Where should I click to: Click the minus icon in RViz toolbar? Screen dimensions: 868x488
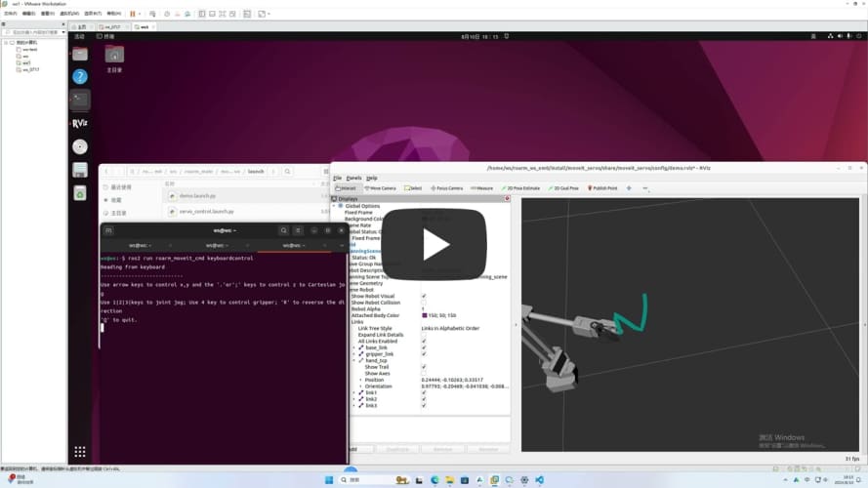point(645,188)
